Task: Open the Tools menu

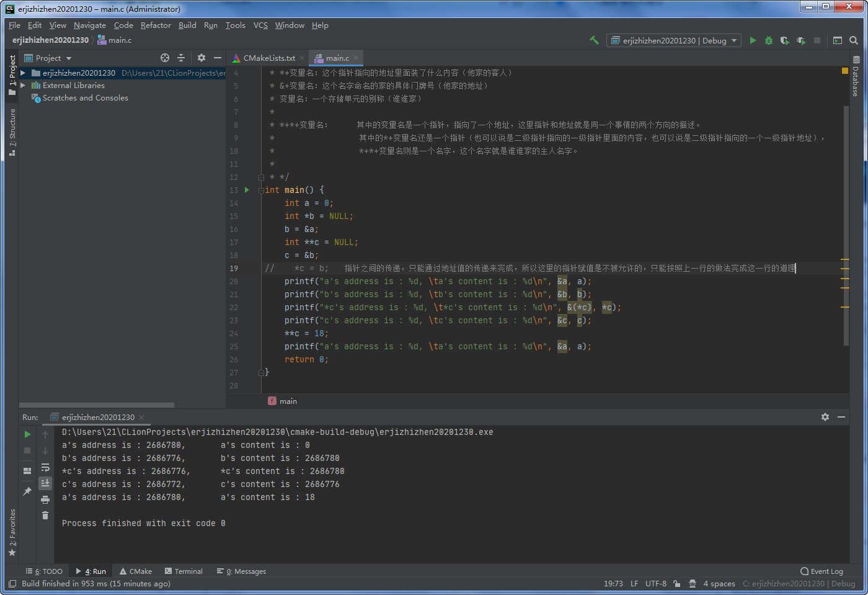Action: click(x=235, y=25)
